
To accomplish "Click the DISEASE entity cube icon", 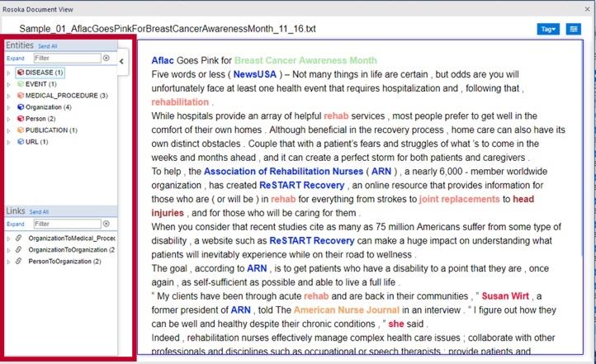I will click(20, 73).
